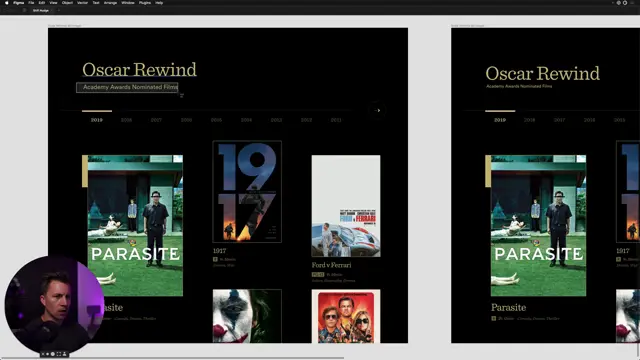Close the webcam bubble with the X

43,354
